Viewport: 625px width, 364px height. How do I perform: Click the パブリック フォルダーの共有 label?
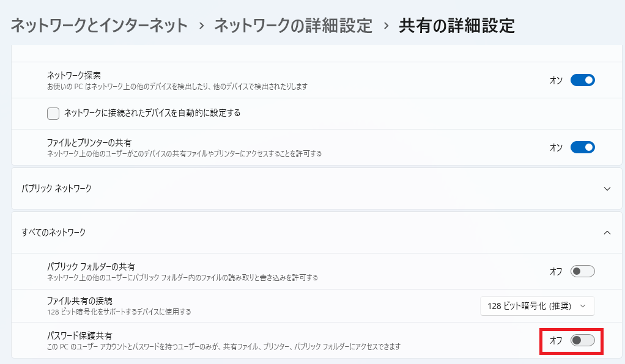pyautogui.click(x=91, y=266)
